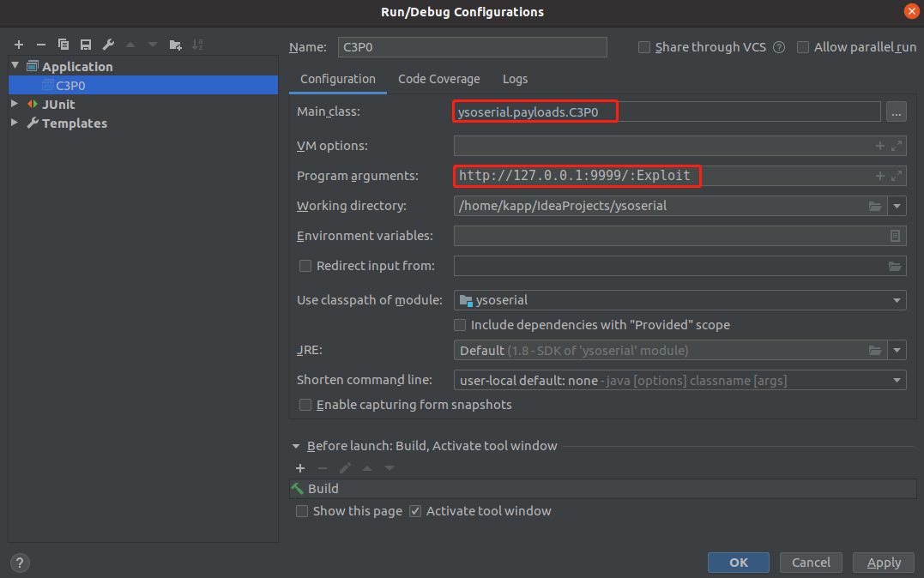
Task: Uncheck Activate tool window option
Action: pos(415,511)
